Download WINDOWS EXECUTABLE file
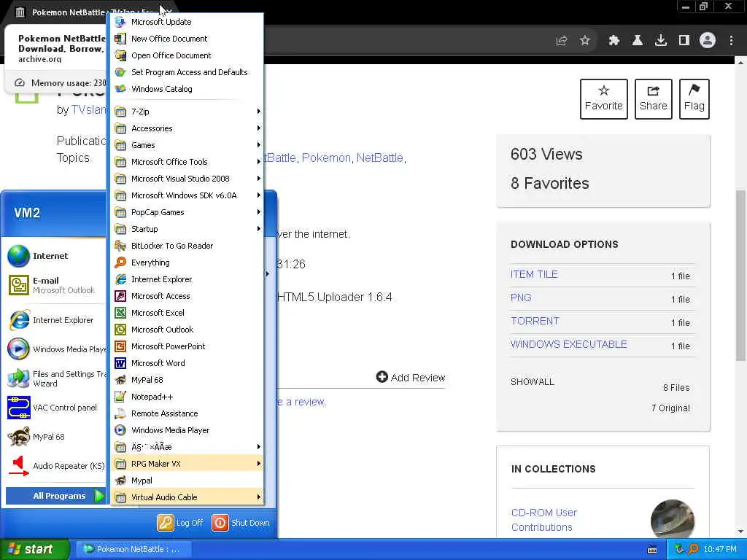This screenshot has width=747, height=560. click(569, 344)
